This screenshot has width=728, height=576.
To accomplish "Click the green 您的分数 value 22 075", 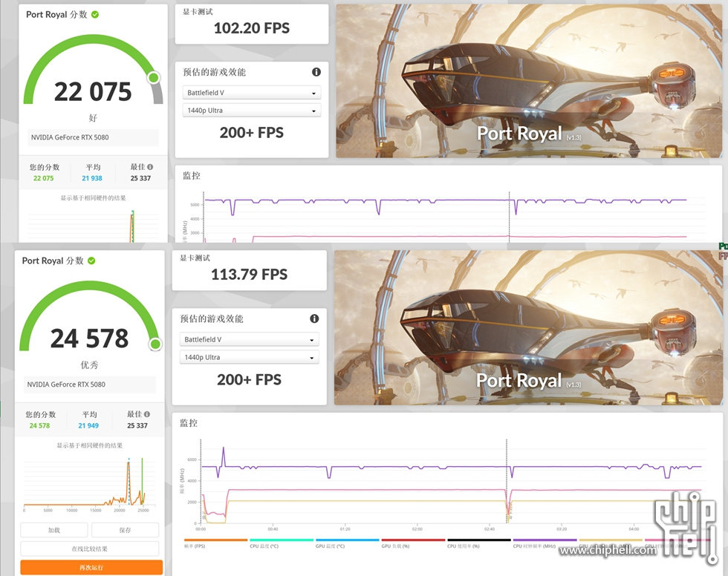I will (43, 178).
